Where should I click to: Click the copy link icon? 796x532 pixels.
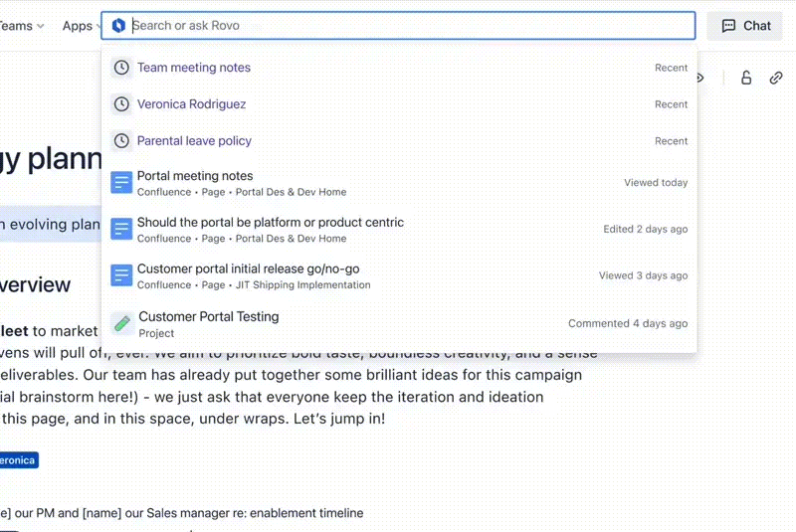point(776,78)
